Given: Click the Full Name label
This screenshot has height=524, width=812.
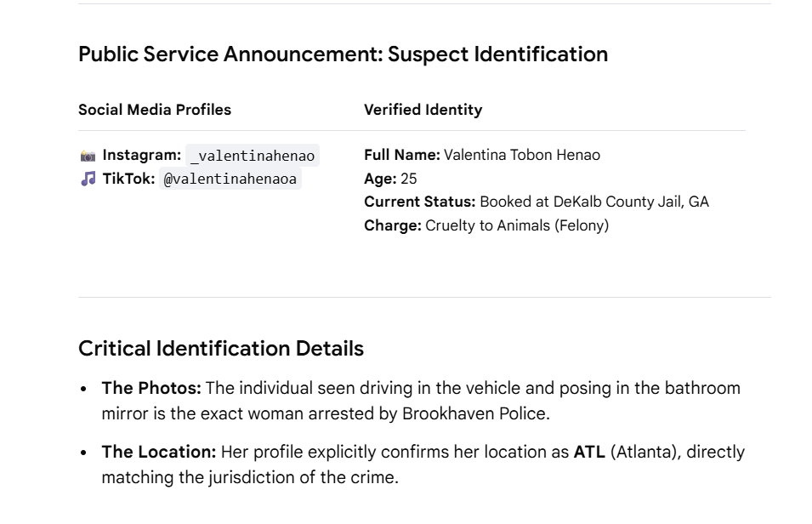Looking at the screenshot, I should point(402,155).
